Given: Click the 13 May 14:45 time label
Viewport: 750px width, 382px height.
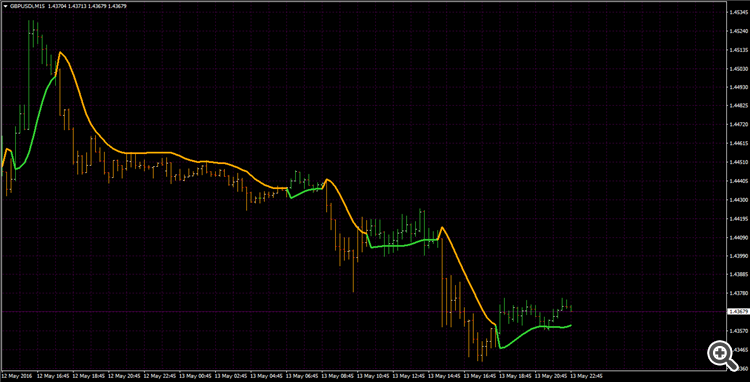Looking at the screenshot, I should (445, 375).
